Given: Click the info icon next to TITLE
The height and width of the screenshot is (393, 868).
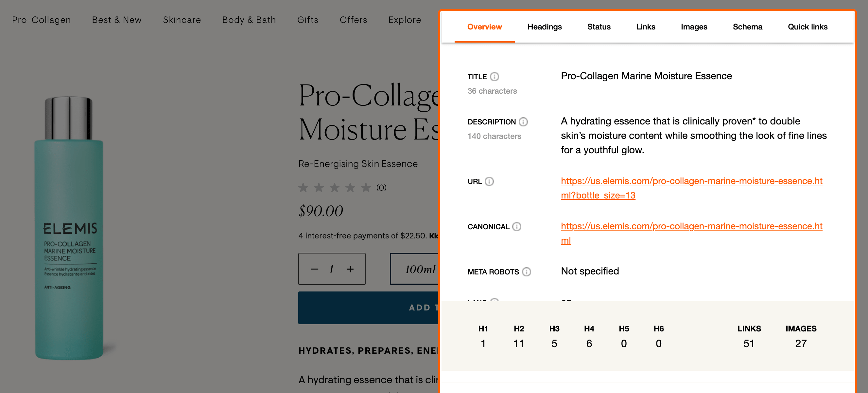Looking at the screenshot, I should 494,77.
